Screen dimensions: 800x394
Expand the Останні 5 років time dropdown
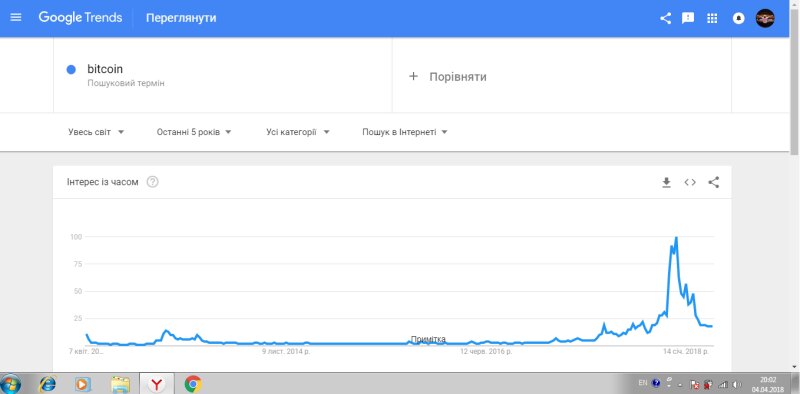[194, 132]
